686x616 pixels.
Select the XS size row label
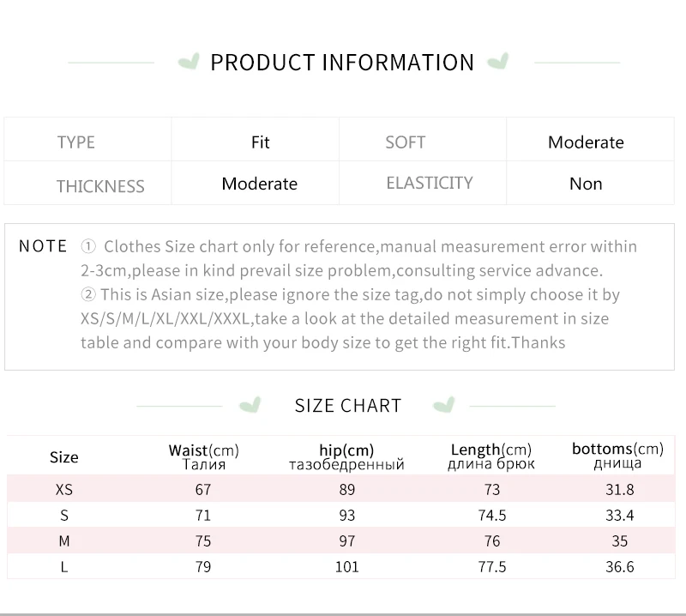(64, 490)
